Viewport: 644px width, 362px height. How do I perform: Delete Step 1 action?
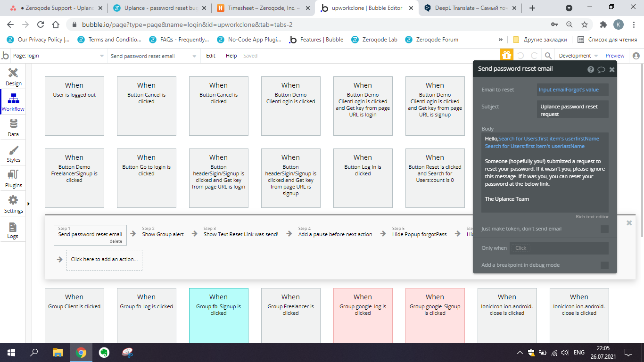tap(116, 241)
